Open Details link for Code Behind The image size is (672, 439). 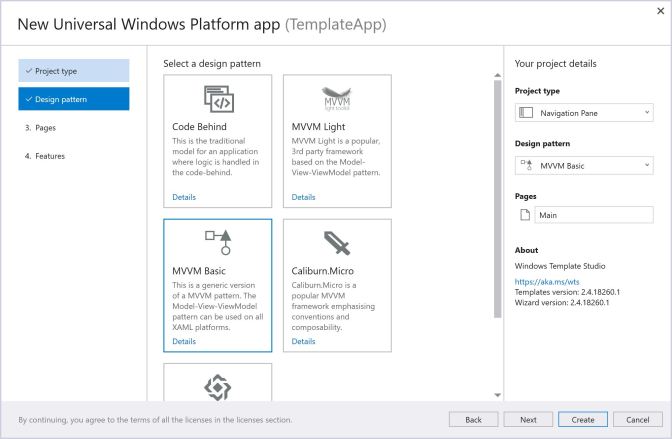pyautogui.click(x=184, y=197)
